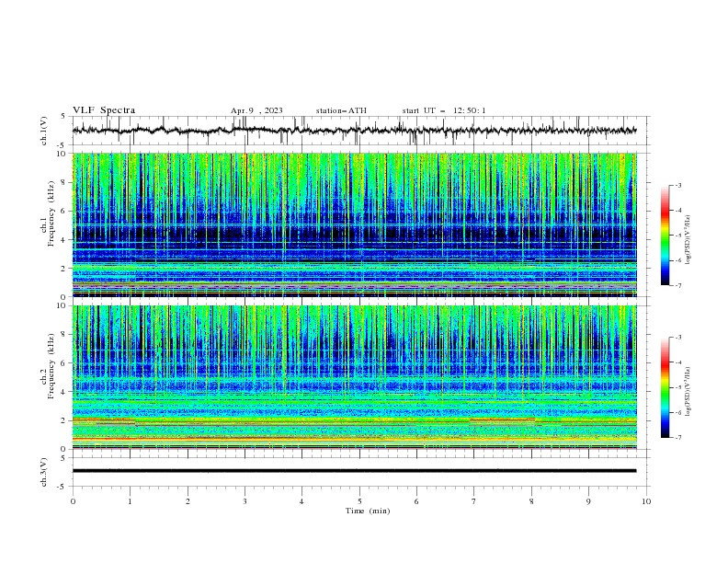Click the 'station=ATH' label

(341, 110)
